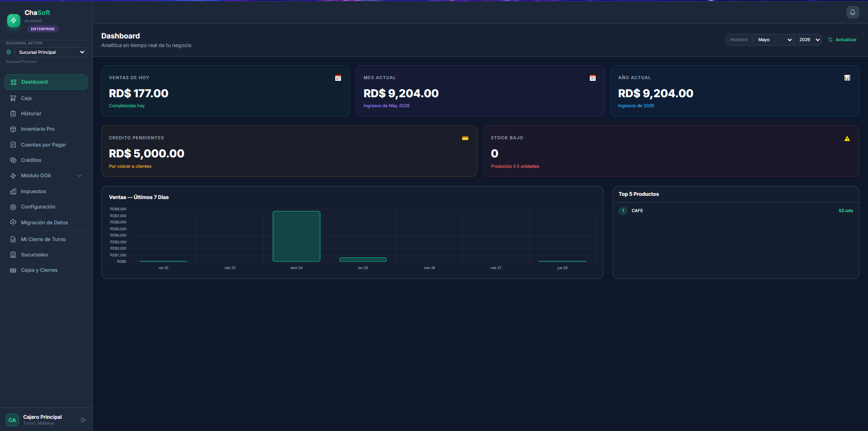Viewport: 868px width, 431px height.
Task: Open Cajas y Cierres section
Action: 46,270
